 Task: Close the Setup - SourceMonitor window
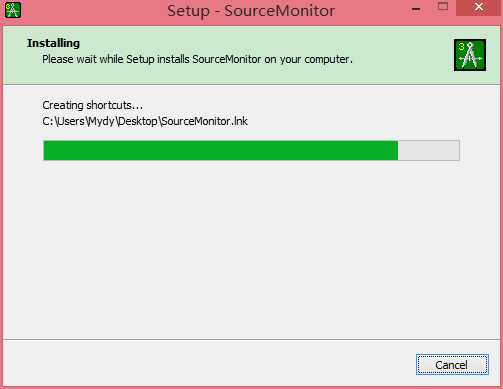coord(479,8)
